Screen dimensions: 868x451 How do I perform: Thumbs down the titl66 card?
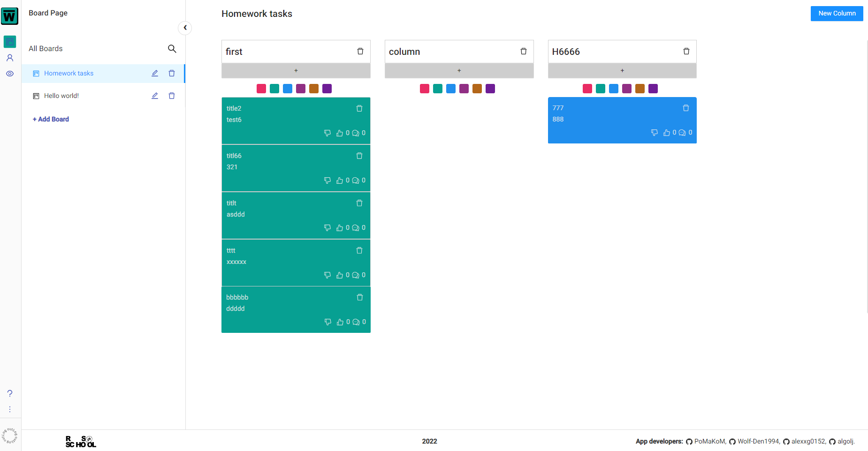tap(327, 180)
